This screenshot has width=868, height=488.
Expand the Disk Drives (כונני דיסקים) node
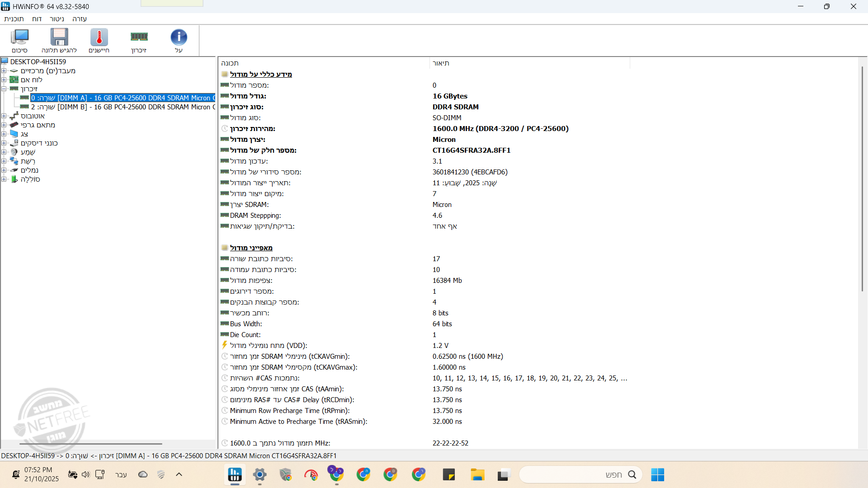(x=4, y=143)
